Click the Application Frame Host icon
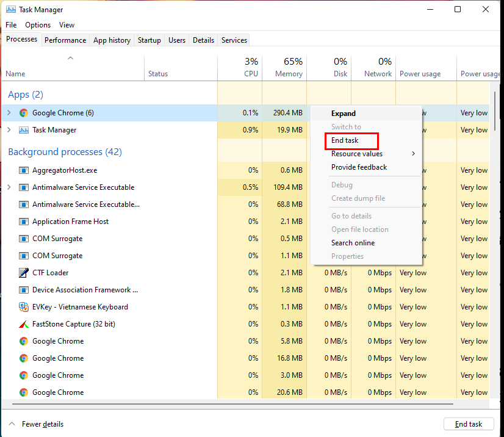 click(x=23, y=221)
